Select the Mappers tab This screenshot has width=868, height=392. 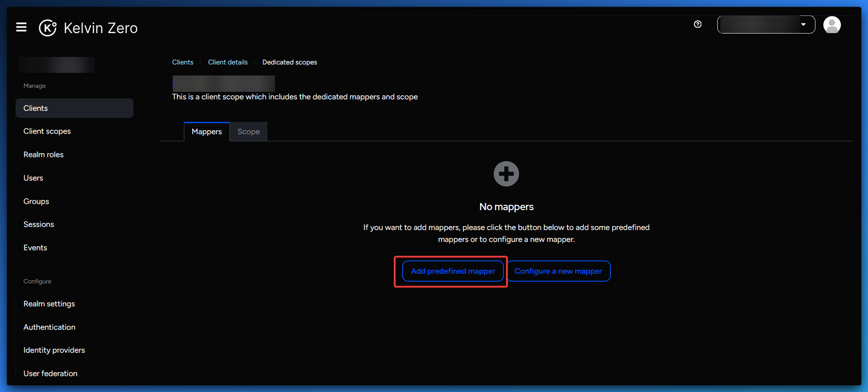(206, 132)
